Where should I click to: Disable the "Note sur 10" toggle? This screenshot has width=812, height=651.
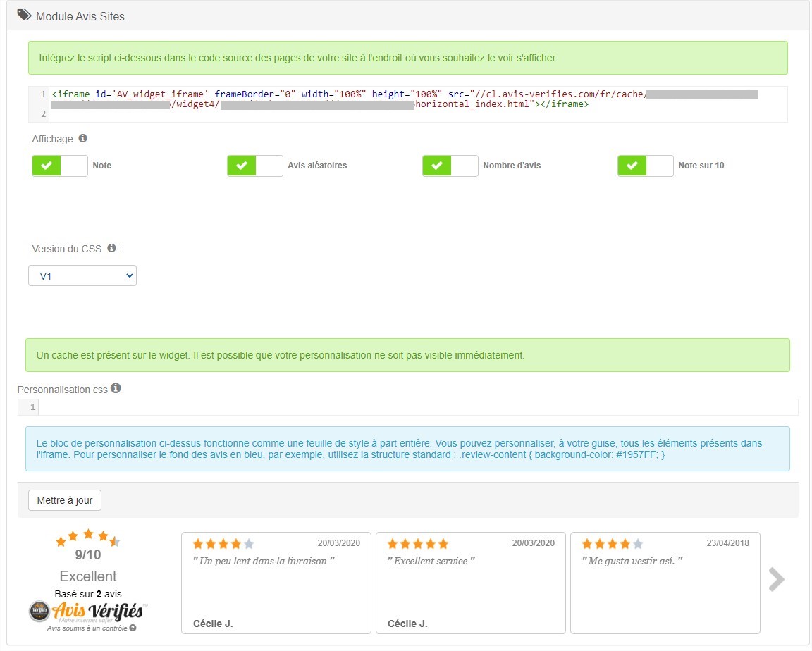tap(645, 166)
